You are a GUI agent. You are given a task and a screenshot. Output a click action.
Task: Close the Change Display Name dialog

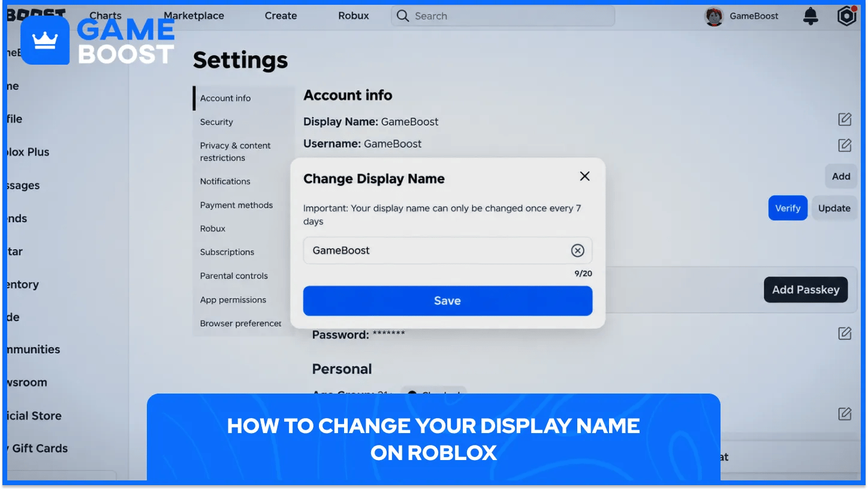click(584, 176)
